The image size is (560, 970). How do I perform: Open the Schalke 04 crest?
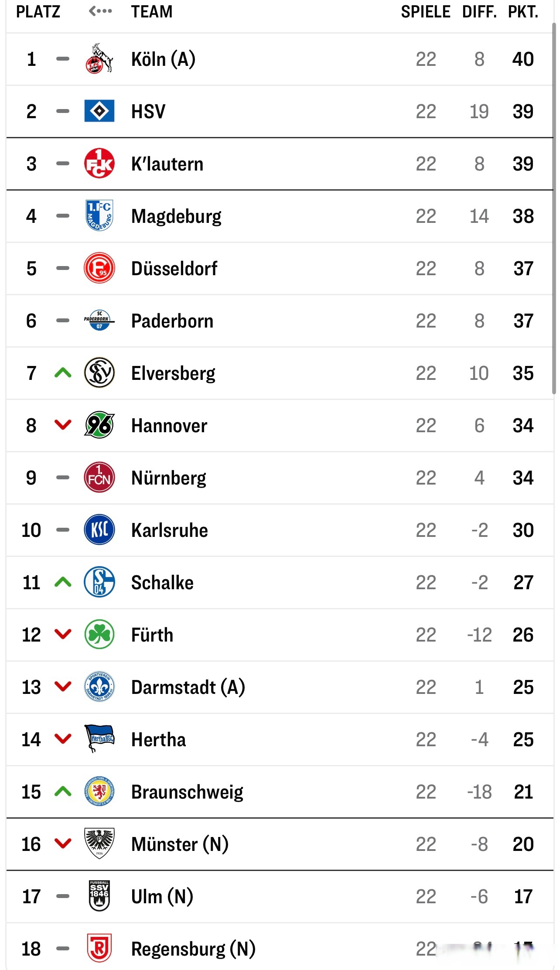99,582
